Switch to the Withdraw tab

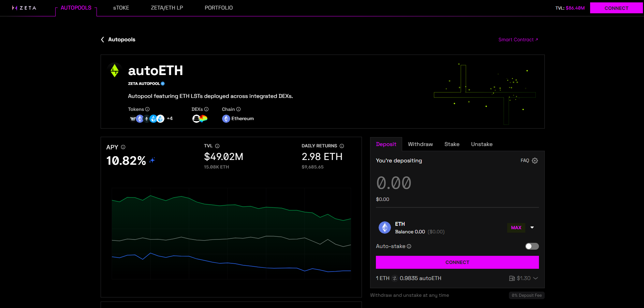pos(420,144)
